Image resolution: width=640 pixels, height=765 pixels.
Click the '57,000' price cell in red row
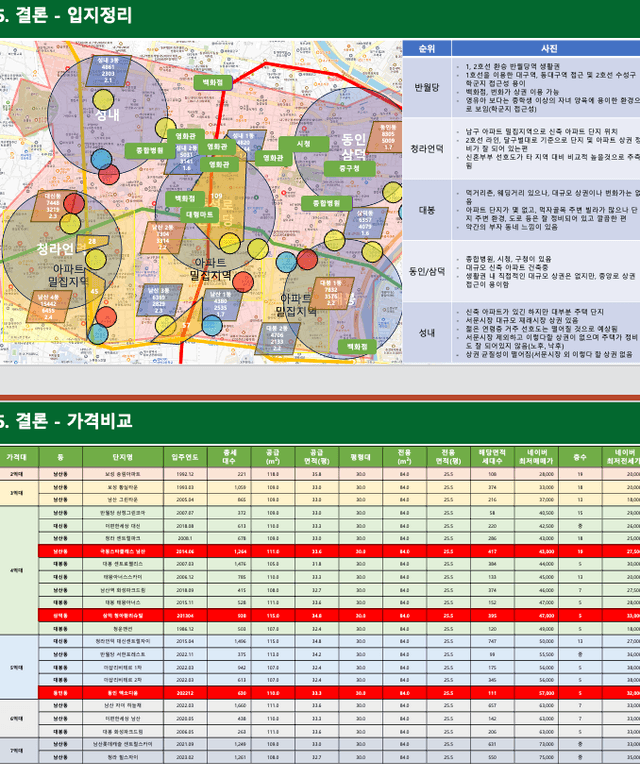coord(536,693)
